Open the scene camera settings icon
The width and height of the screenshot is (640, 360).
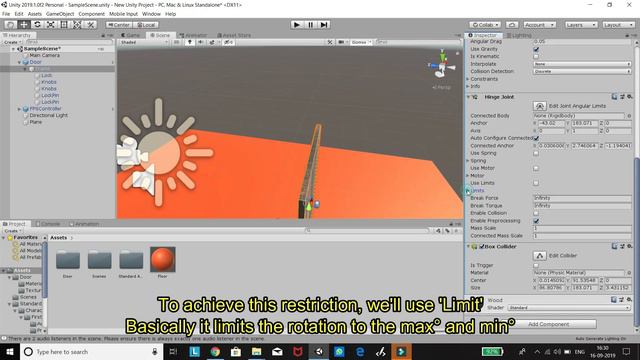point(341,42)
